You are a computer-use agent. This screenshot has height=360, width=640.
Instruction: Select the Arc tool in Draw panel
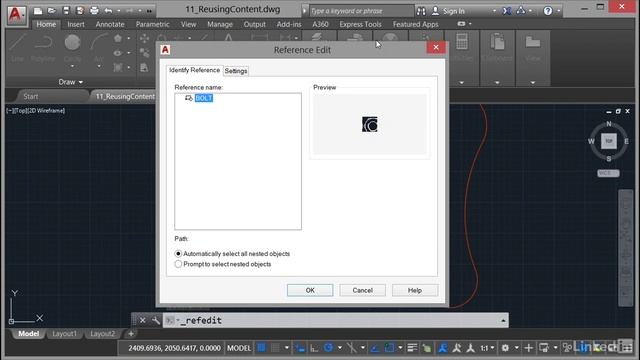tap(98, 47)
